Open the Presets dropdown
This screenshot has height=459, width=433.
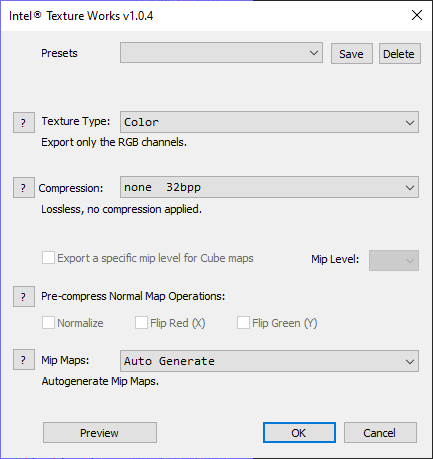coord(221,53)
